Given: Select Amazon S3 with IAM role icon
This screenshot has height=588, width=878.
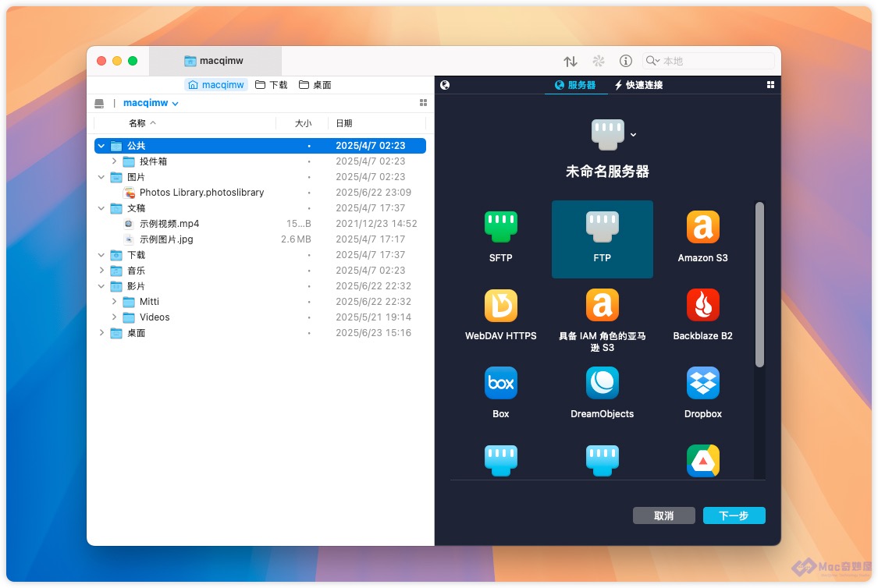Looking at the screenshot, I should click(602, 305).
